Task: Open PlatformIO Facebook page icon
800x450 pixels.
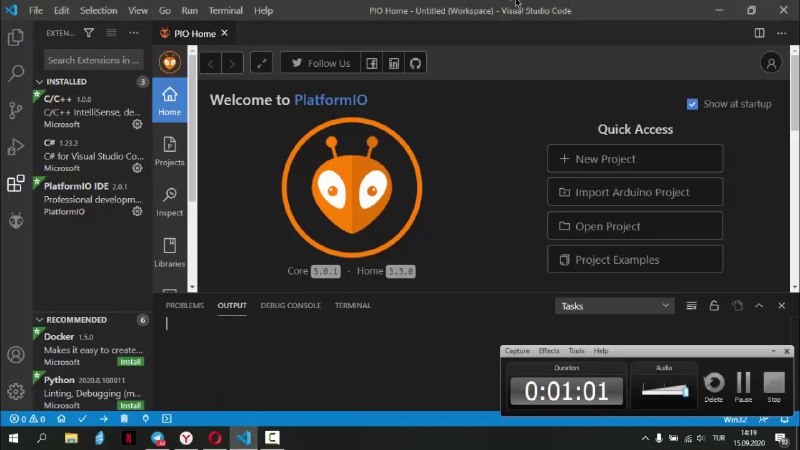Action: 371,63
